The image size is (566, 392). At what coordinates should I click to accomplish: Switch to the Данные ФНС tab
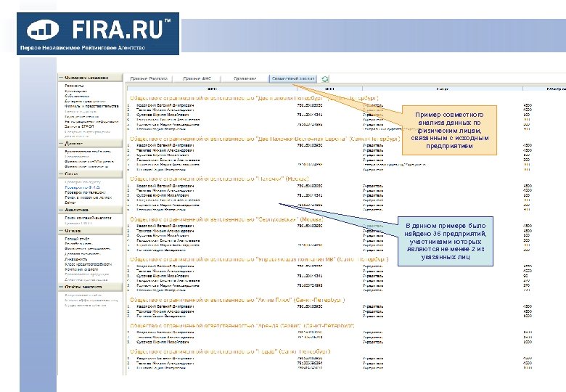(197, 78)
